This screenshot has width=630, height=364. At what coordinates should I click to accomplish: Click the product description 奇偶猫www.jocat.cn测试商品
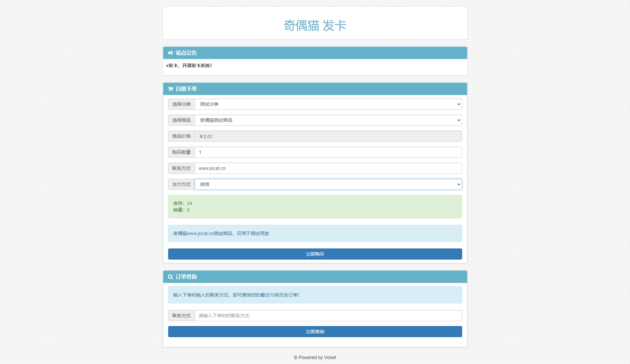(x=221, y=233)
